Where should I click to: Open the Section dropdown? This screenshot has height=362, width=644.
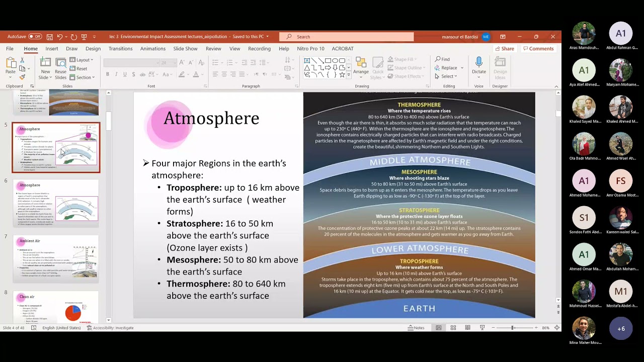tap(83, 77)
